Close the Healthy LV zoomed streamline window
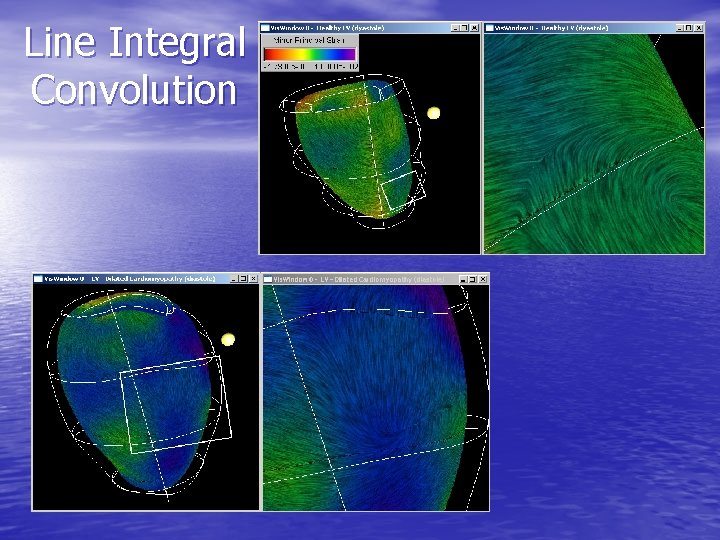The height and width of the screenshot is (540, 720). tap(698, 28)
